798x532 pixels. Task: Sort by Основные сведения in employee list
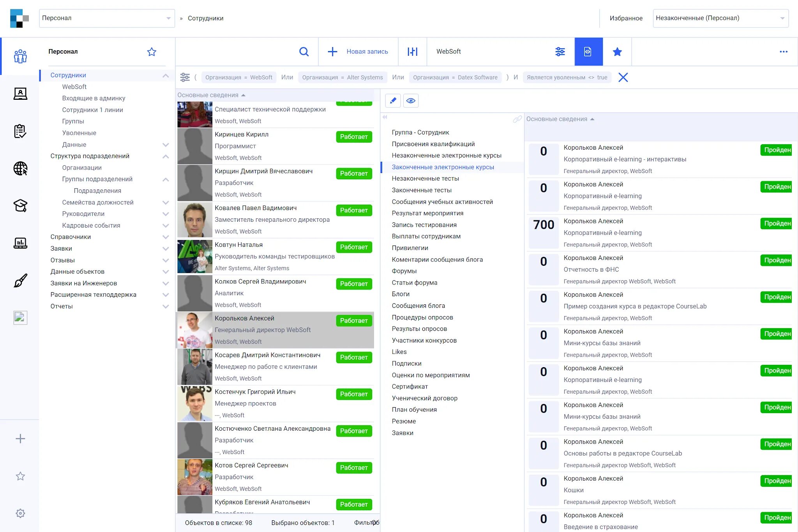(211, 95)
